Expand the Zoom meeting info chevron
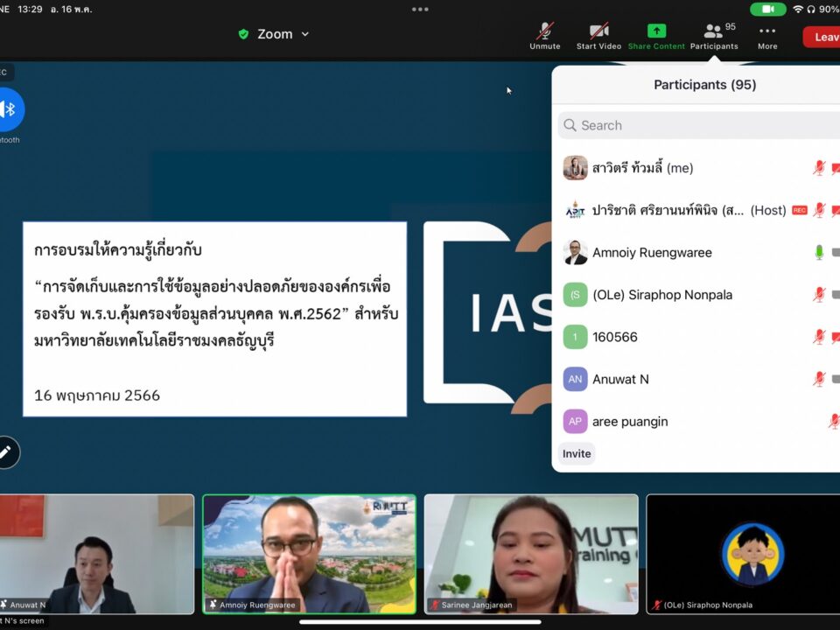Screen dimensions: 840x630 pos(304,34)
